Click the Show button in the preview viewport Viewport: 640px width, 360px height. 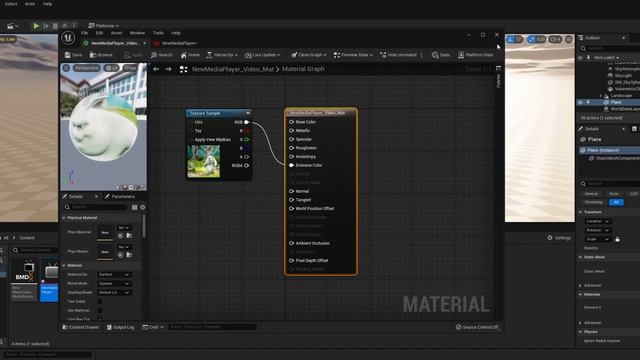click(x=130, y=68)
